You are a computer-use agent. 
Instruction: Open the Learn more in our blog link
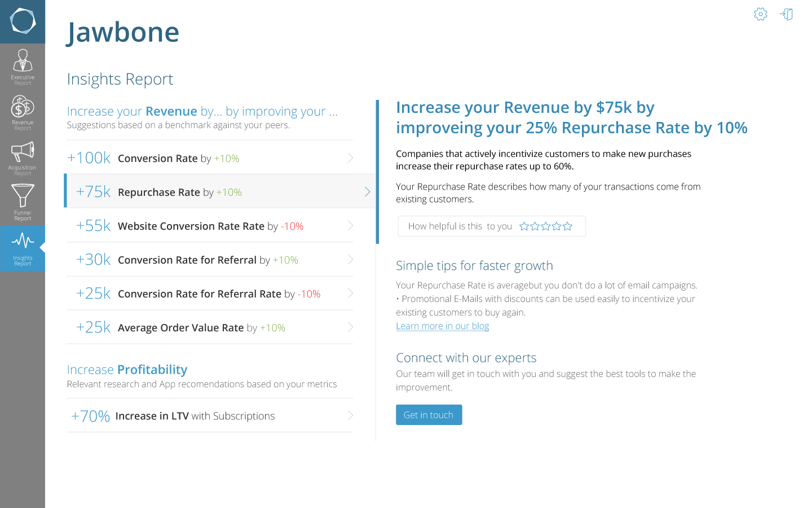(442, 326)
